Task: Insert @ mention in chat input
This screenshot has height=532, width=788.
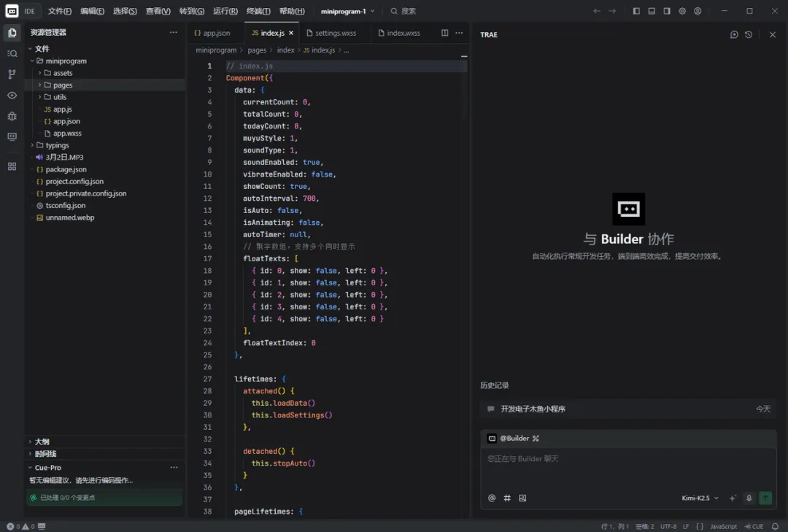Action: click(492, 498)
